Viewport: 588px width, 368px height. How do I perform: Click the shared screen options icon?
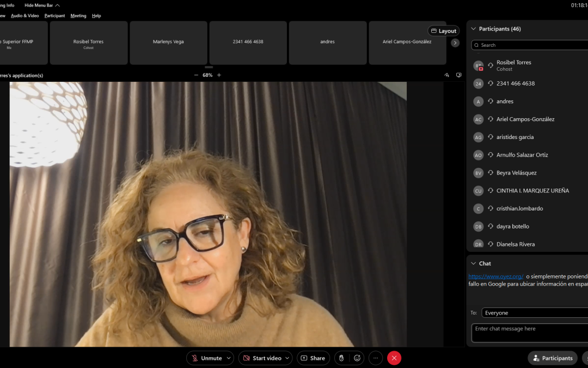[458, 75]
